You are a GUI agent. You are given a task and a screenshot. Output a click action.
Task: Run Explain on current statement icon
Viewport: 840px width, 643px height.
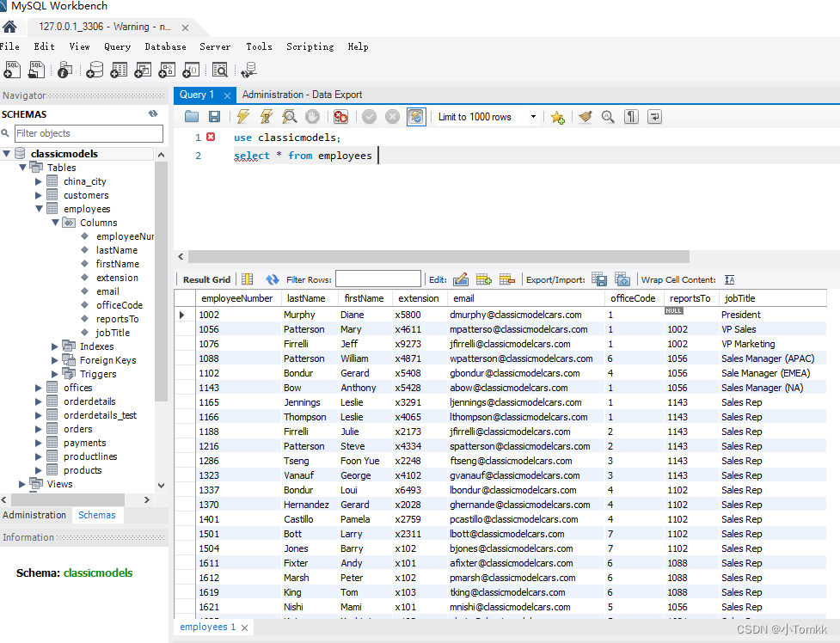(x=289, y=117)
